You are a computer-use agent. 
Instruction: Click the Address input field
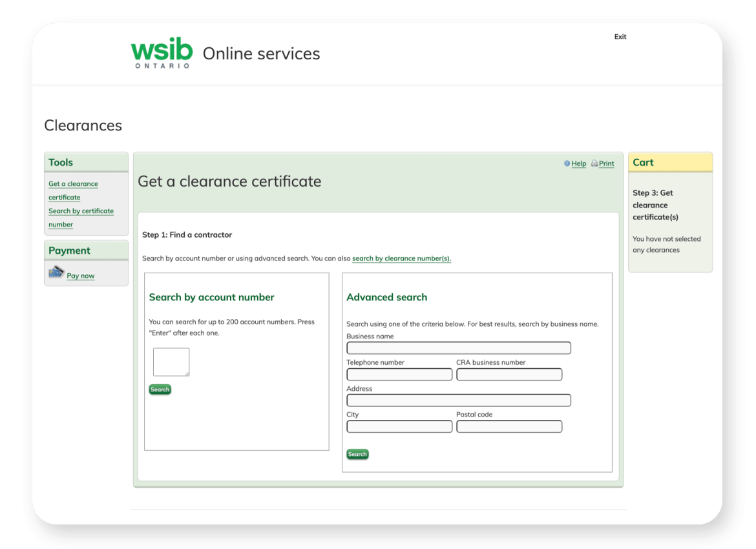pos(459,400)
